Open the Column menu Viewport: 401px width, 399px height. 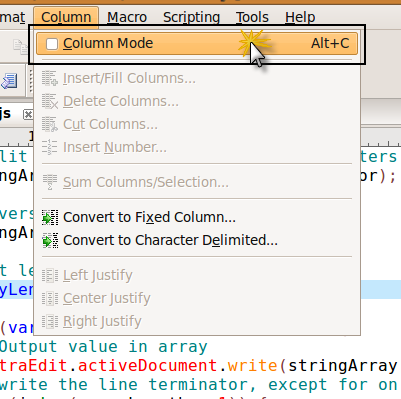point(66,17)
